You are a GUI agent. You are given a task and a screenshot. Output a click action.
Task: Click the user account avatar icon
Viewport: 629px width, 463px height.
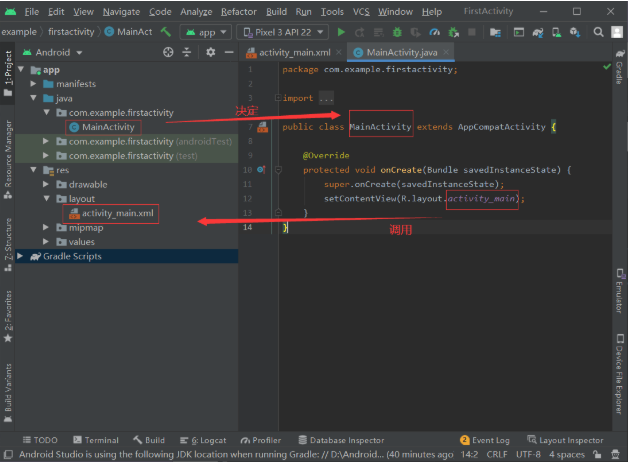point(617,32)
